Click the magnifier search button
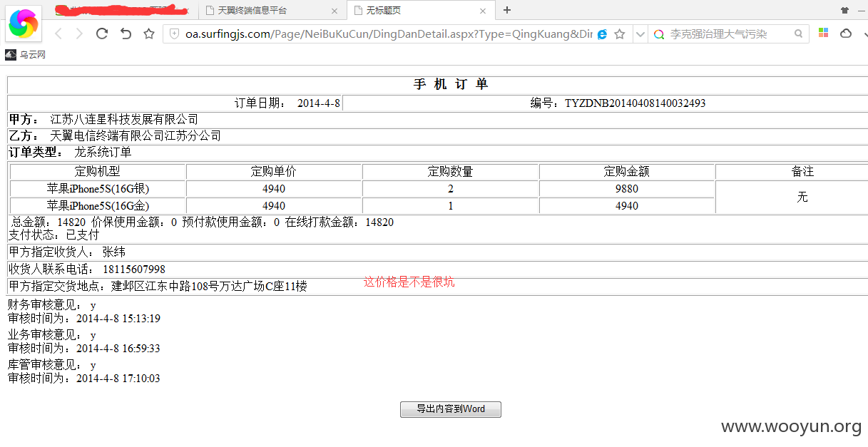This screenshot has height=447, width=868. pos(799,34)
